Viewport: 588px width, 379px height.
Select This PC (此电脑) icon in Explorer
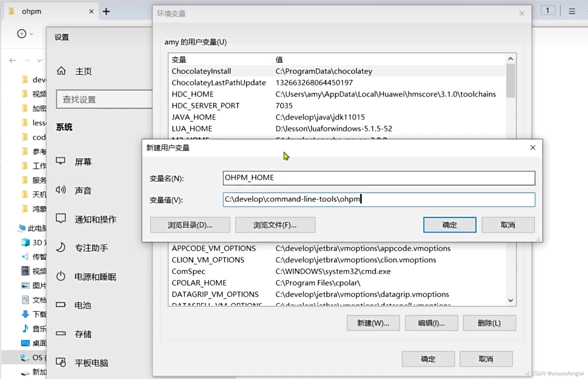coord(21,228)
